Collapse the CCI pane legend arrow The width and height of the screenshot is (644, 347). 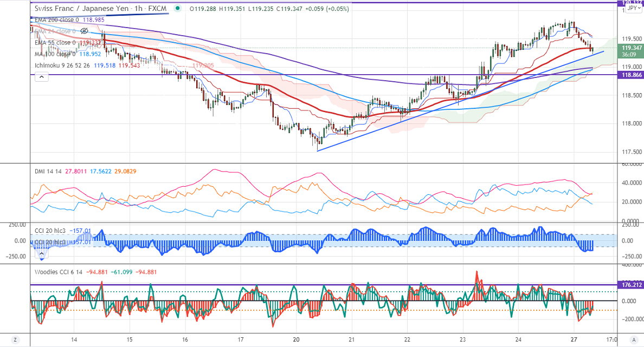click(42, 254)
